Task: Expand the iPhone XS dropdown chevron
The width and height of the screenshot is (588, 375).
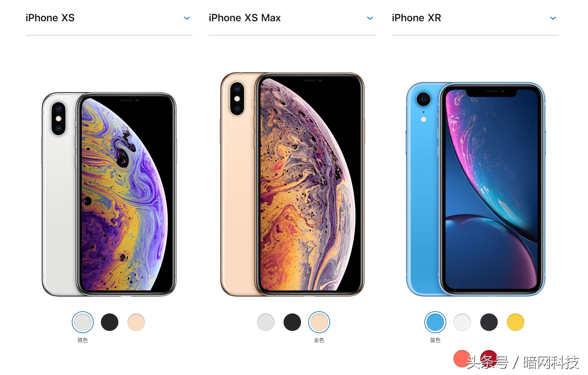Action: [187, 18]
